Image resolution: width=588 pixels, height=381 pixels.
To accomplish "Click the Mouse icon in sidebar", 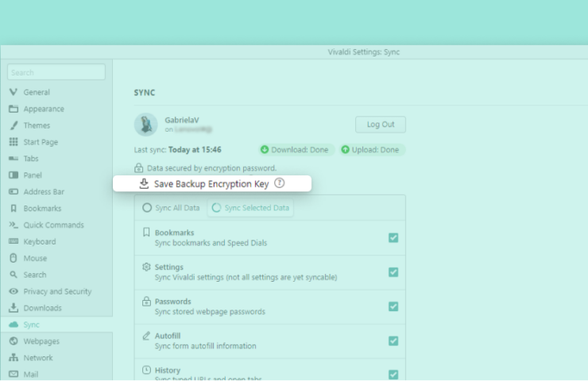I will click(x=14, y=258).
